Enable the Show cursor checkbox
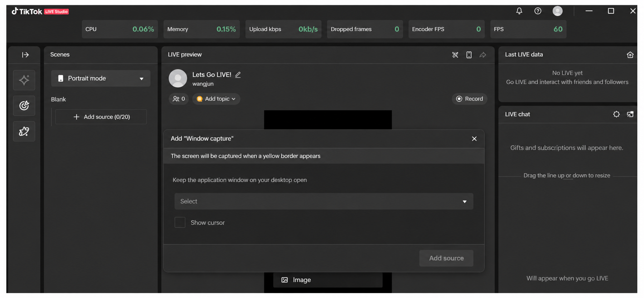Viewport: 644px width, 298px height. (180, 223)
